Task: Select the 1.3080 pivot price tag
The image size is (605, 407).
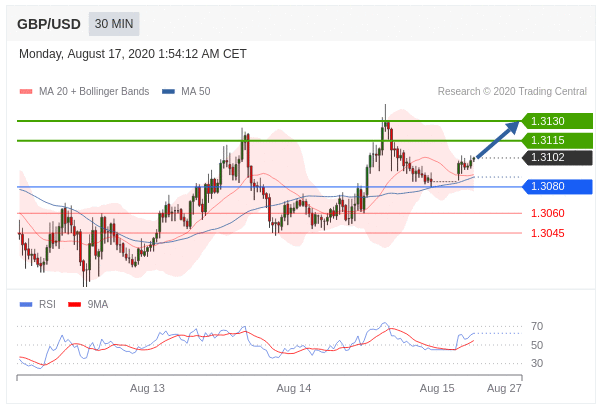Action: [x=557, y=187]
